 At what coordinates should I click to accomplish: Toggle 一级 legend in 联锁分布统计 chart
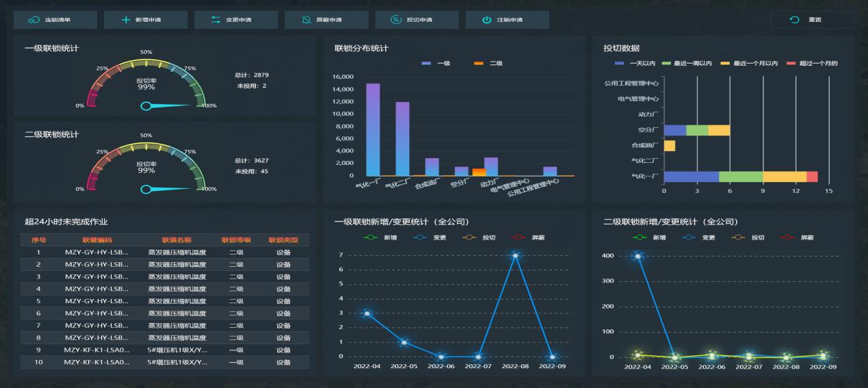point(431,63)
